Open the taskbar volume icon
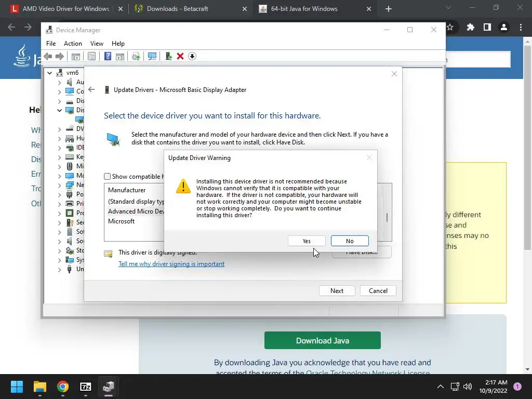This screenshot has height=399, width=532. (468, 387)
